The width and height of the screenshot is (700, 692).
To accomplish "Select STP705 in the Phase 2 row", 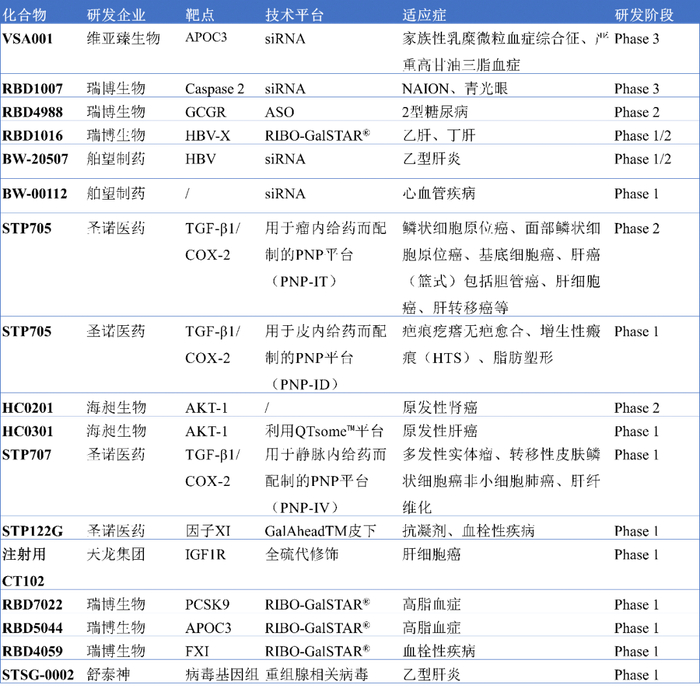I will pyautogui.click(x=26, y=229).
